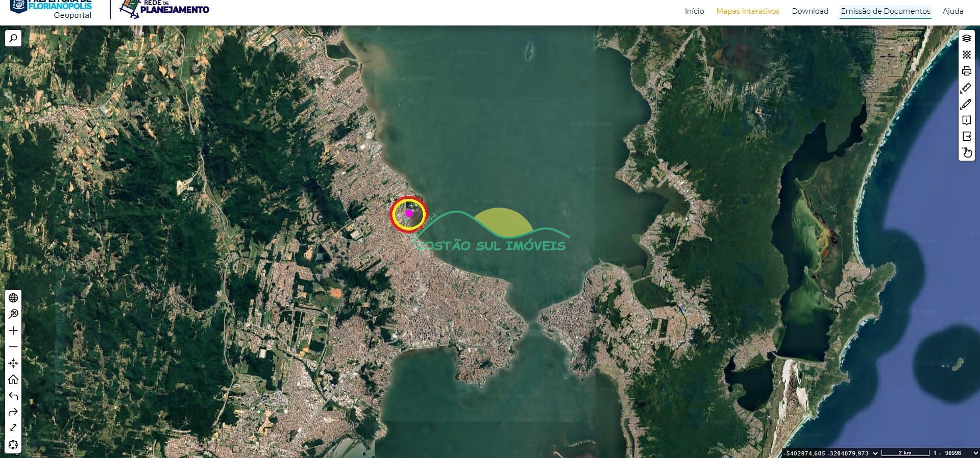This screenshot has height=458, width=980.
Task: Click the magenta marker point on map
Action: [409, 213]
